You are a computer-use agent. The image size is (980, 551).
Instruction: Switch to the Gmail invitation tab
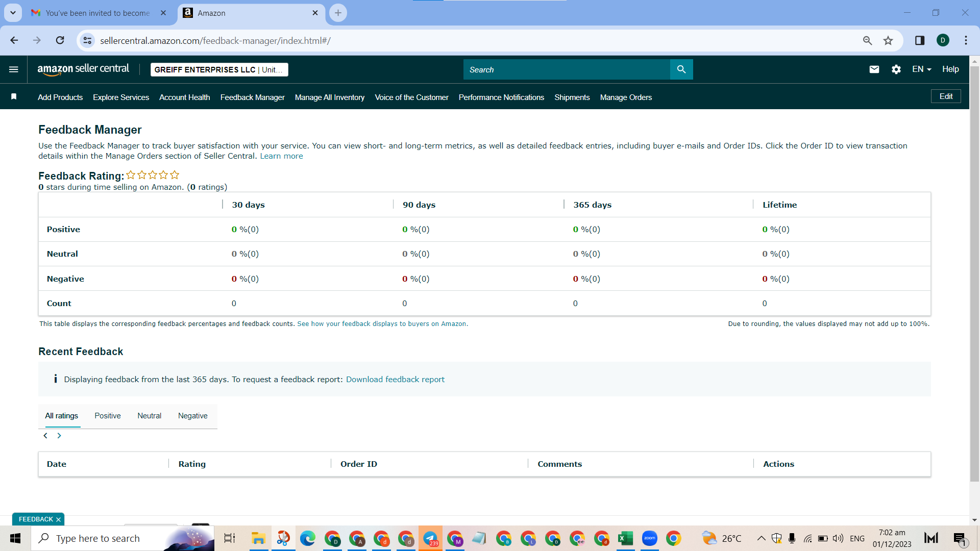97,13
